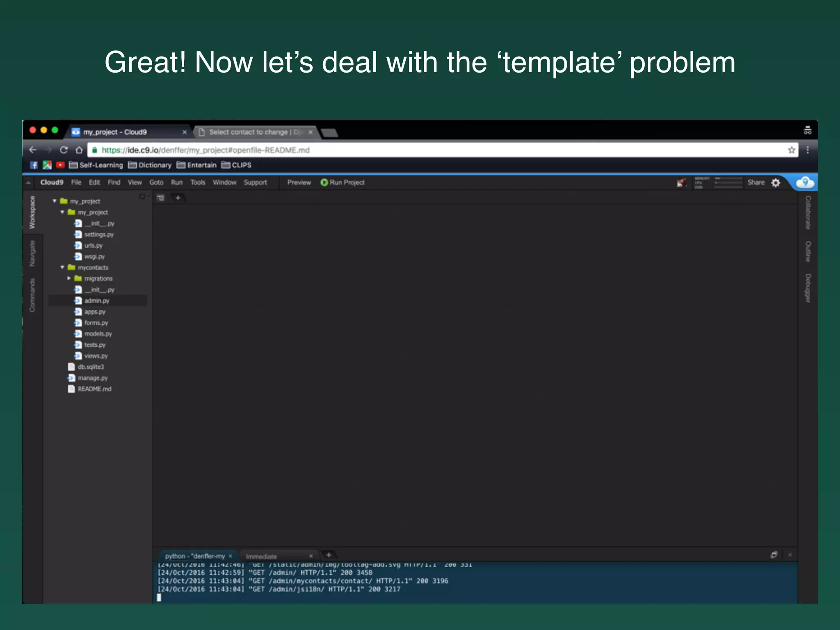The height and width of the screenshot is (630, 840).
Task: Toggle the Workspace side panel
Action: pos(32,212)
